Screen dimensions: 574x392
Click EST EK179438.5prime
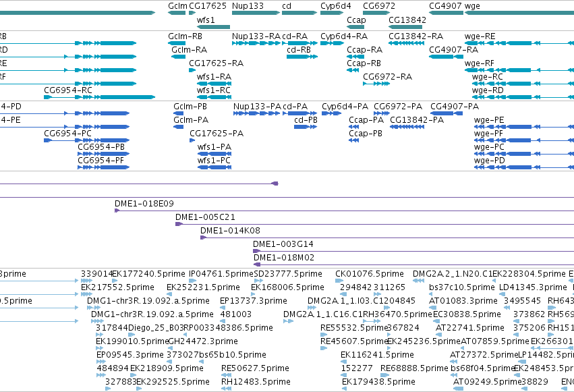point(378,382)
